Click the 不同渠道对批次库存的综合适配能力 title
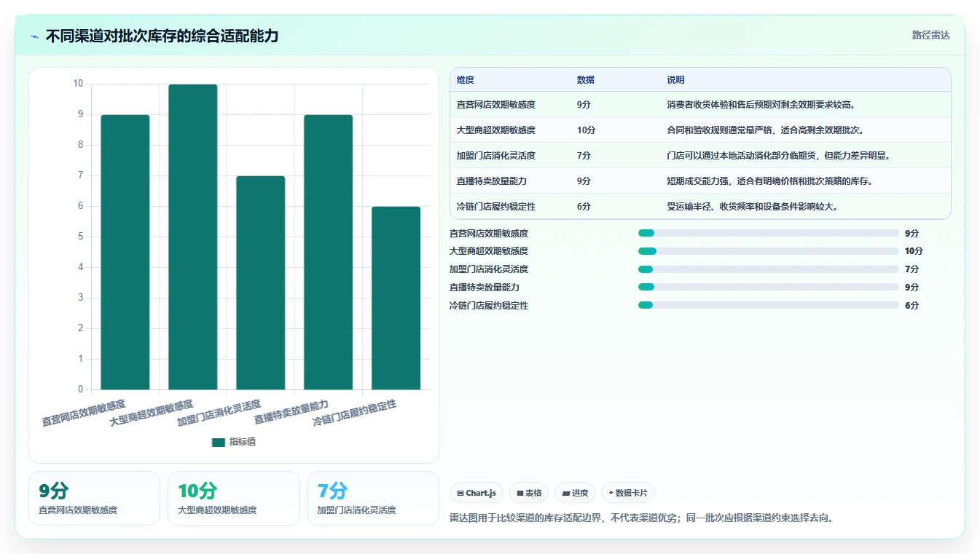Viewport: 980px width, 554px height. click(x=162, y=36)
